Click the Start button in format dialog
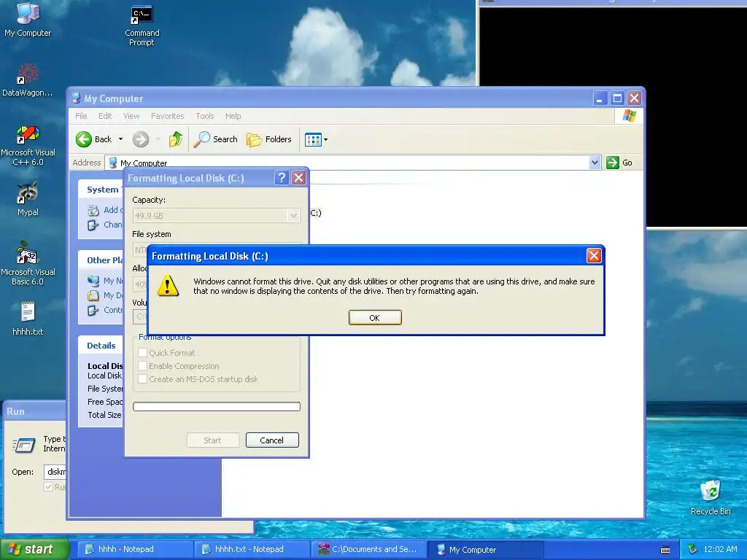Viewport: 747px width, 560px height. [212, 440]
